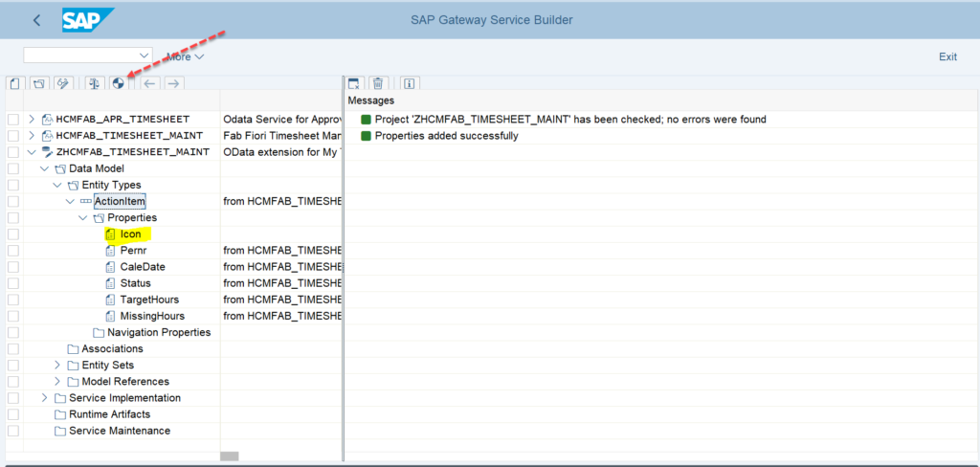Select the Service Maintenance tree item
Screen dimensions: 980x467
(x=120, y=431)
